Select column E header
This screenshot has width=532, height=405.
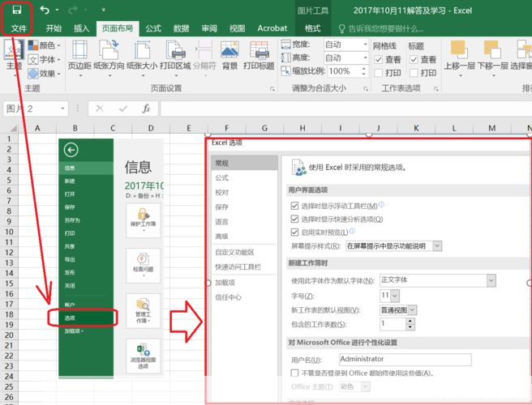pos(189,128)
